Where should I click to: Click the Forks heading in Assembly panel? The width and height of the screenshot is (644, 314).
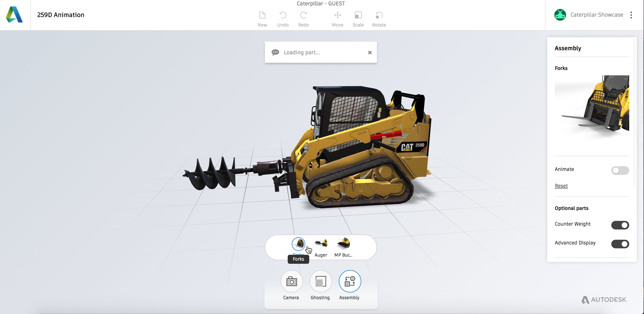[561, 68]
